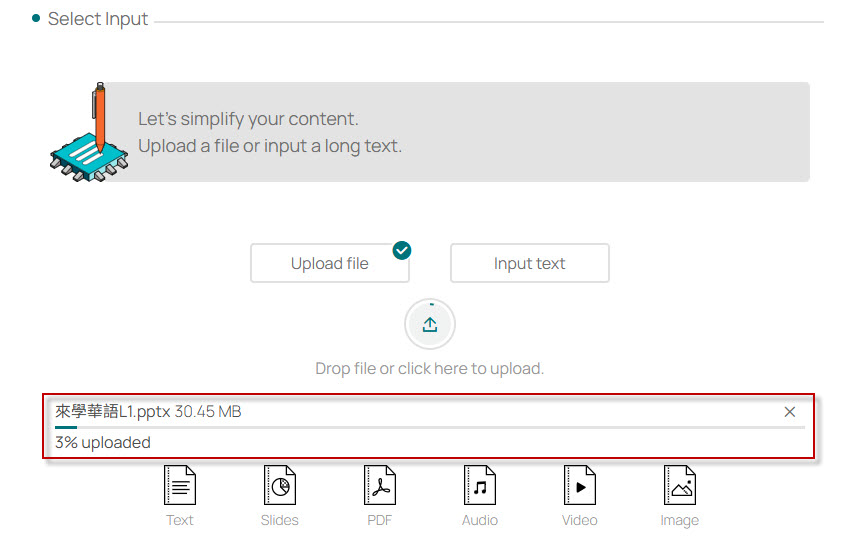Click the Image file type icon
The width and height of the screenshot is (844, 542).
click(x=680, y=486)
